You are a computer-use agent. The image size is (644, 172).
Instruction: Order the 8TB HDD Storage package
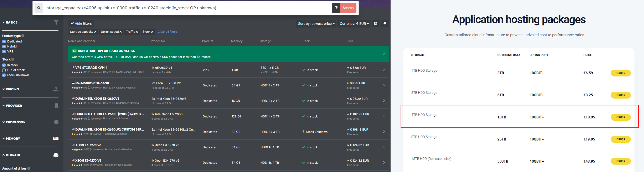pyautogui.click(x=620, y=139)
